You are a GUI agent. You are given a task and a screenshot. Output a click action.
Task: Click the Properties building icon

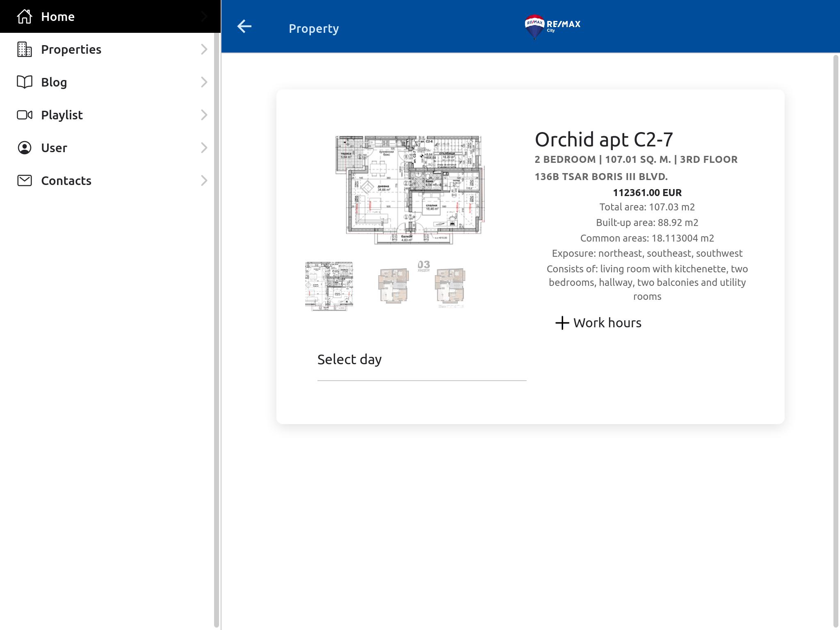click(x=25, y=49)
